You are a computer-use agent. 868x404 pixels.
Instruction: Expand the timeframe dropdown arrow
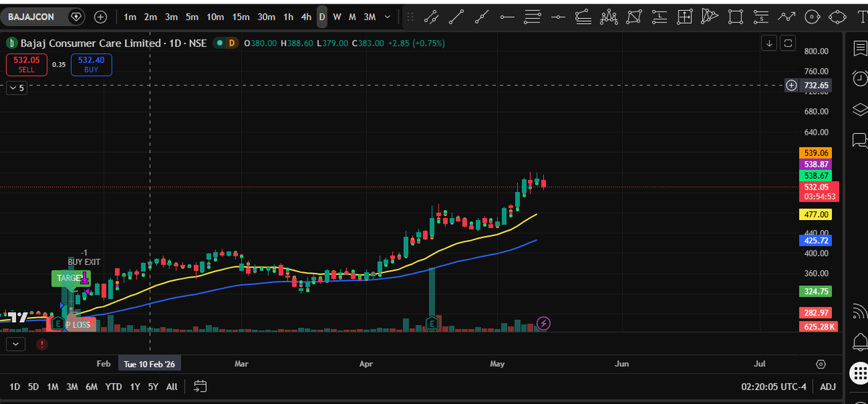388,17
